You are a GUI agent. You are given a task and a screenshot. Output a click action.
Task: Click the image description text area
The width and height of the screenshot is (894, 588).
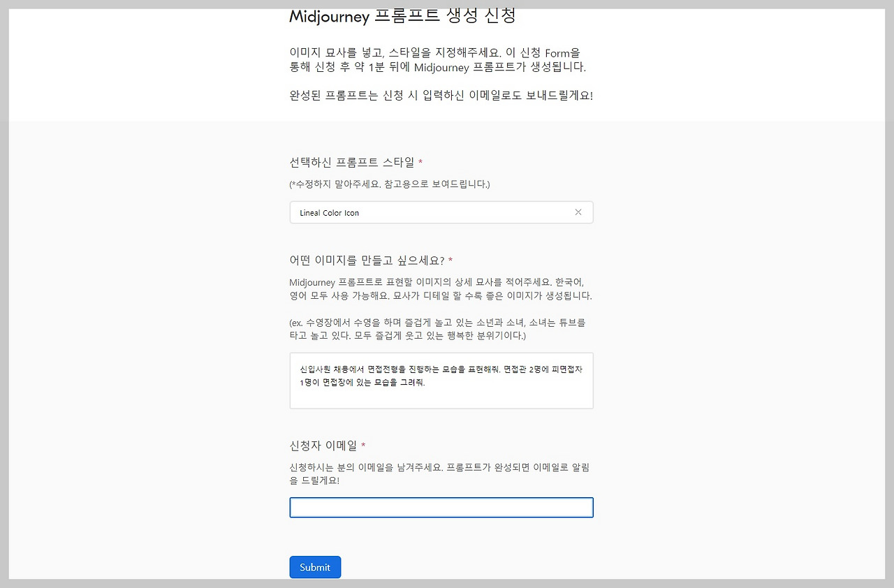(441, 381)
